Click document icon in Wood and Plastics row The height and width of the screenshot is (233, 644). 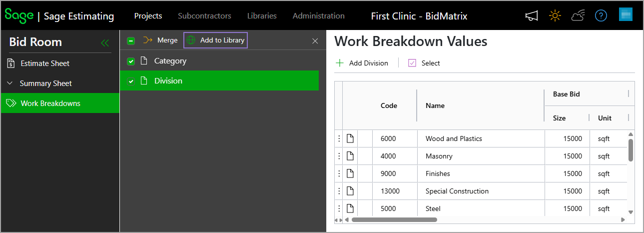(350, 138)
